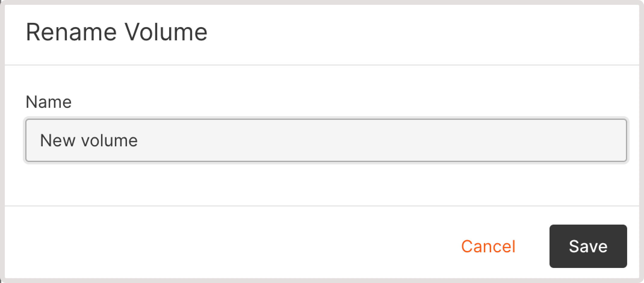Click the Name label

(x=49, y=101)
